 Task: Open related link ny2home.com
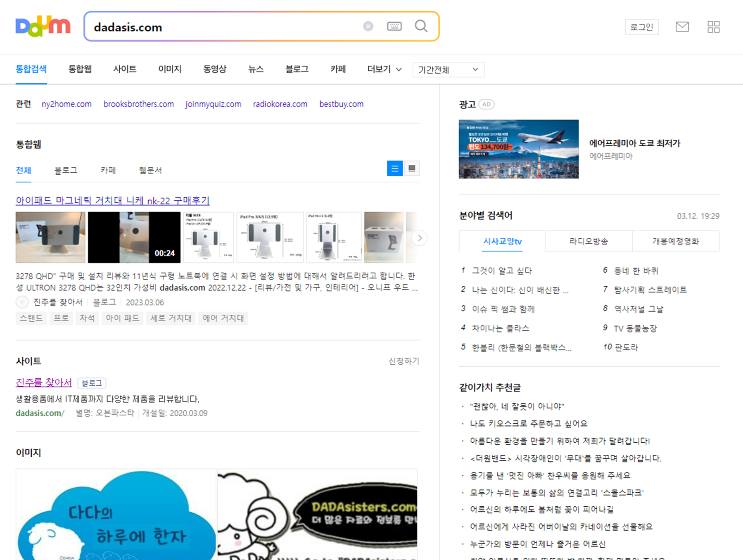[x=66, y=104]
